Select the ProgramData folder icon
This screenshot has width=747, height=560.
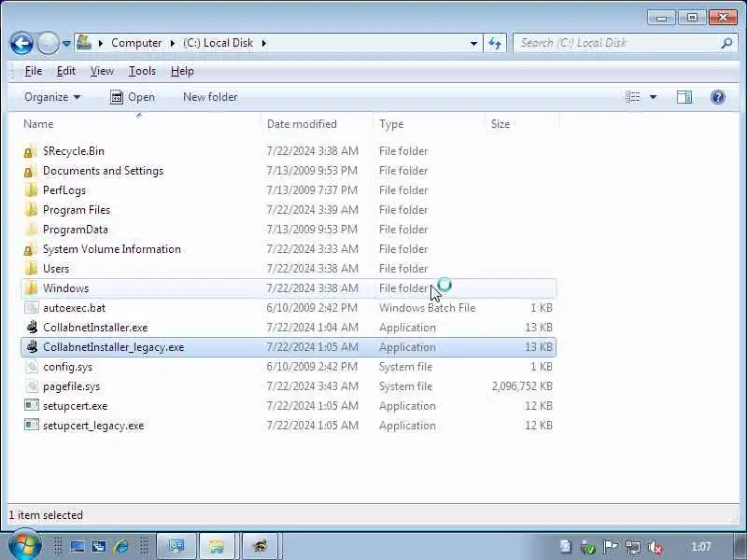(x=31, y=230)
